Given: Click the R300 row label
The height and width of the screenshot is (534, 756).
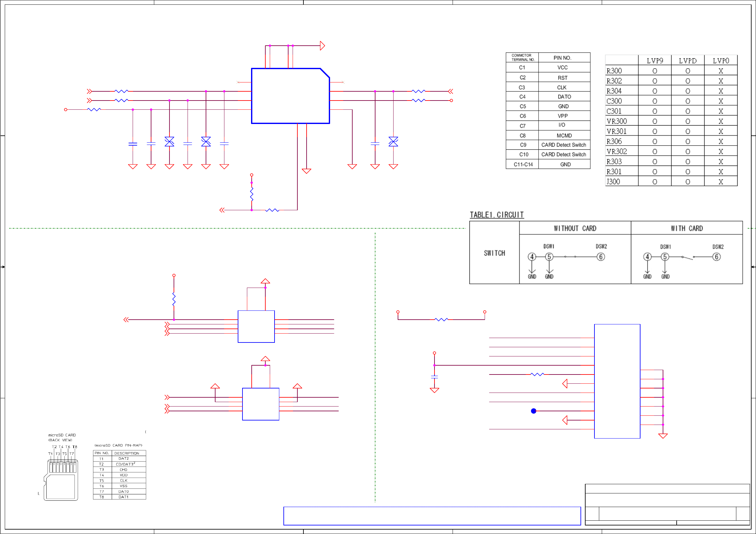Looking at the screenshot, I should (x=614, y=71).
